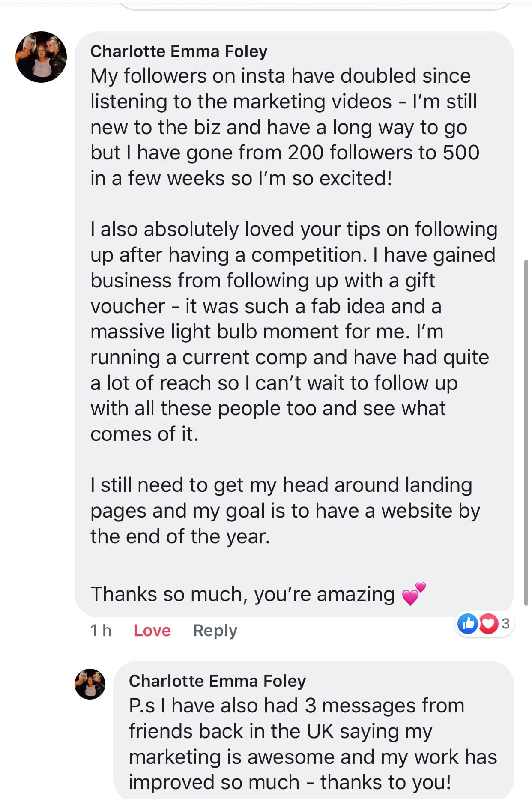
Task: Open Charlotte Emma Foley name on top comment
Action: click(179, 51)
